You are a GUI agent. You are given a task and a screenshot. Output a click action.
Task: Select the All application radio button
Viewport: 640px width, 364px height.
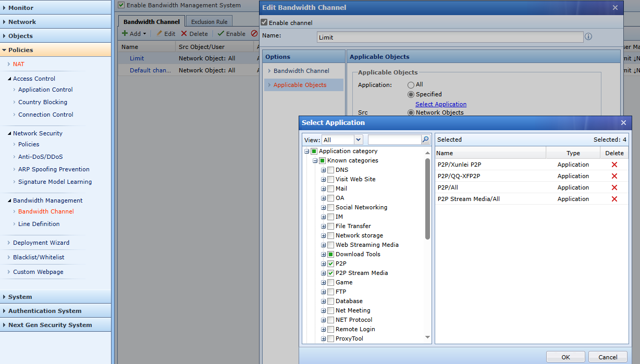click(x=411, y=84)
